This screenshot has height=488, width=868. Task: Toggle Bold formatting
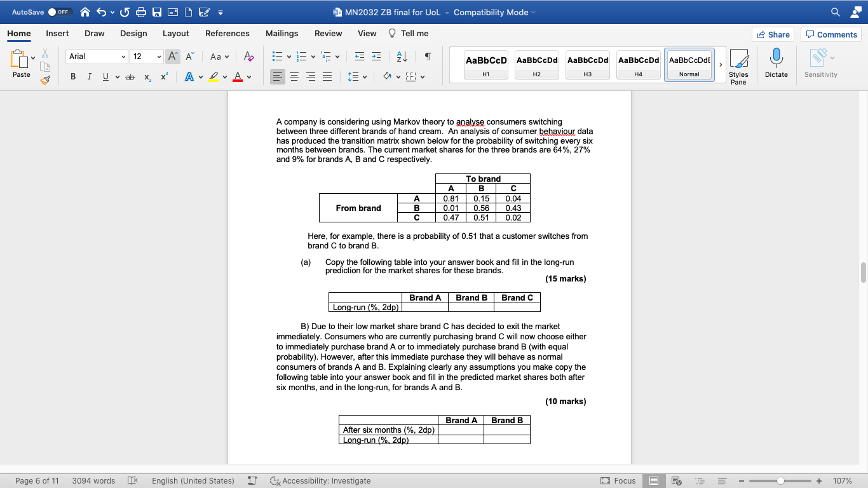(x=72, y=76)
